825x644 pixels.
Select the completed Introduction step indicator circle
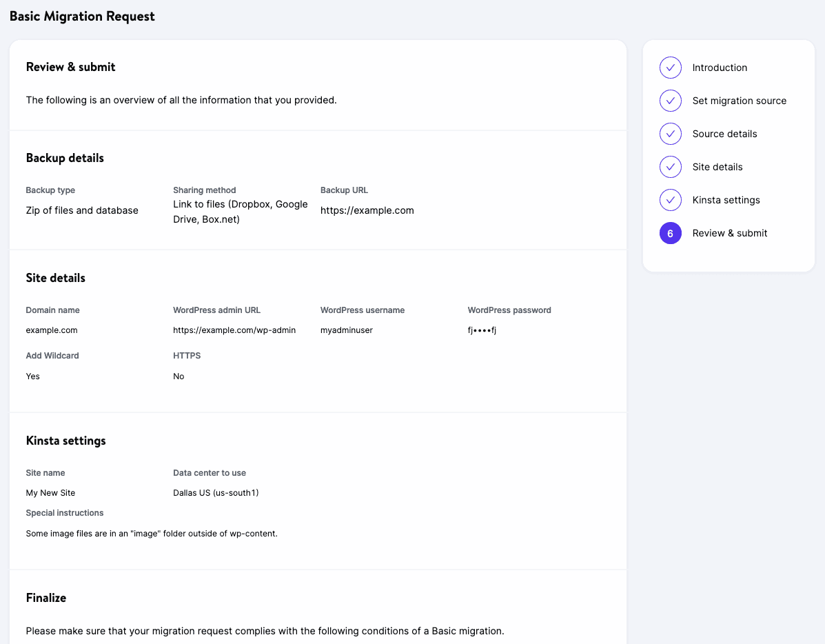670,68
